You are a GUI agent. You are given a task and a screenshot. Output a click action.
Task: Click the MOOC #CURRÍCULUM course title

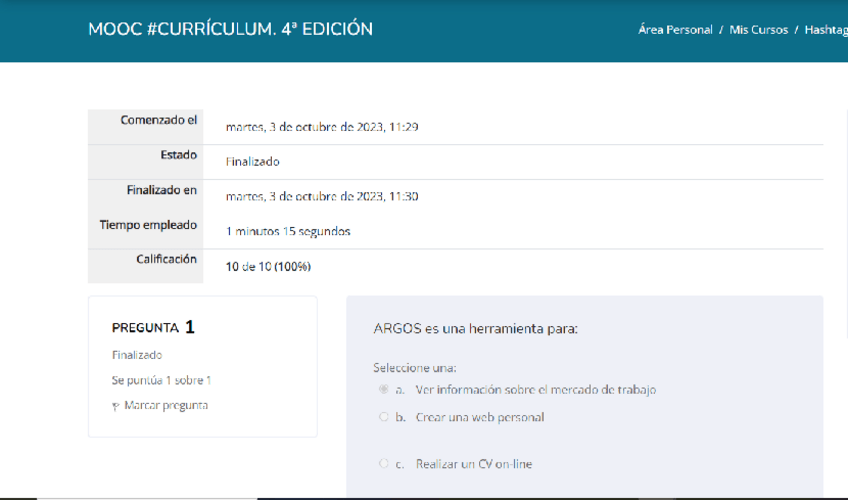[x=230, y=29]
